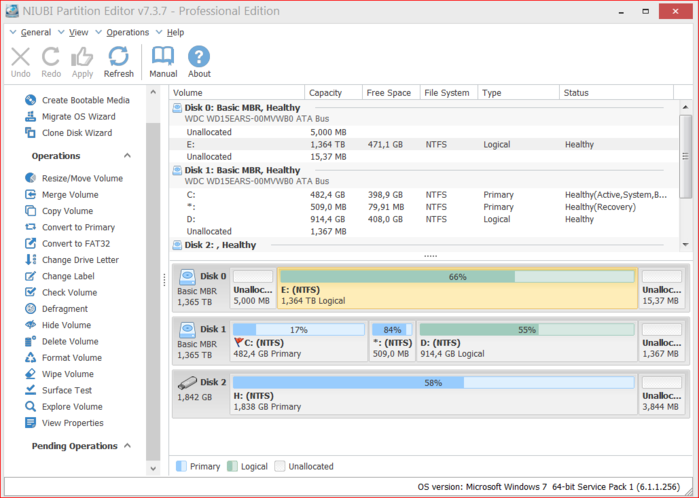Select H: (NTFS) partition block in disk map

click(433, 395)
